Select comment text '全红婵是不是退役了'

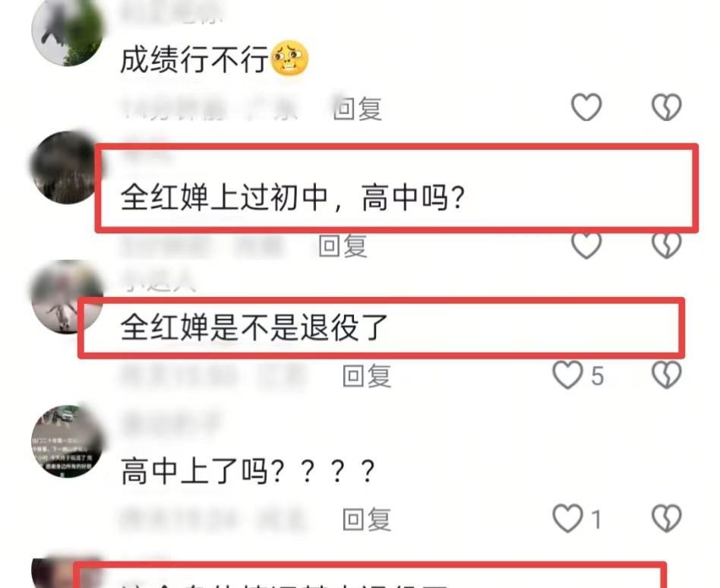(x=254, y=327)
